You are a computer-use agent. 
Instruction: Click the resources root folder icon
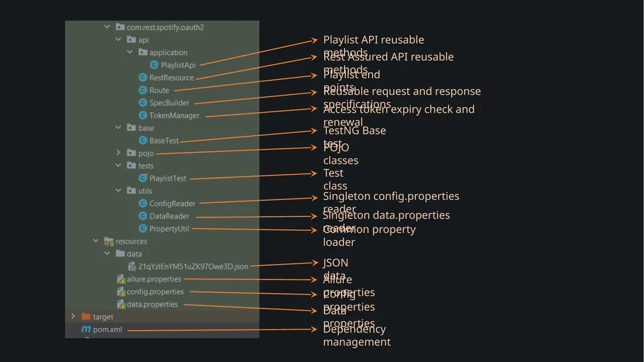[x=109, y=241]
